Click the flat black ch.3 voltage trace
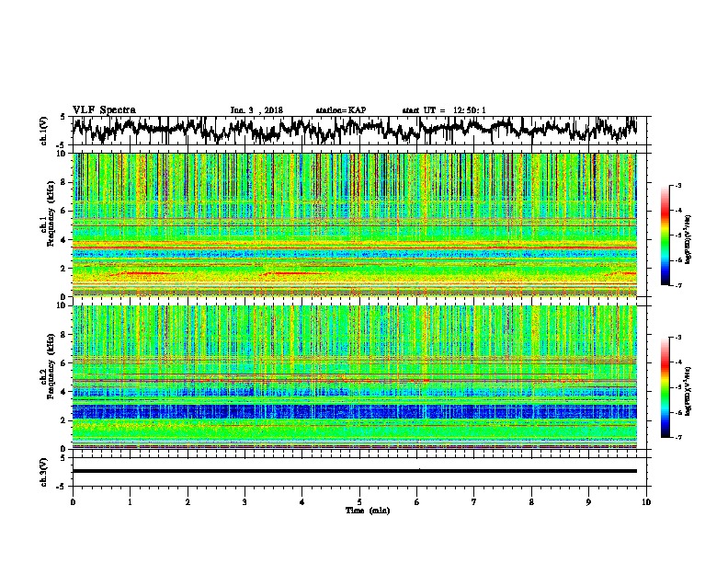Screen dimensions: 728x563 355,471
